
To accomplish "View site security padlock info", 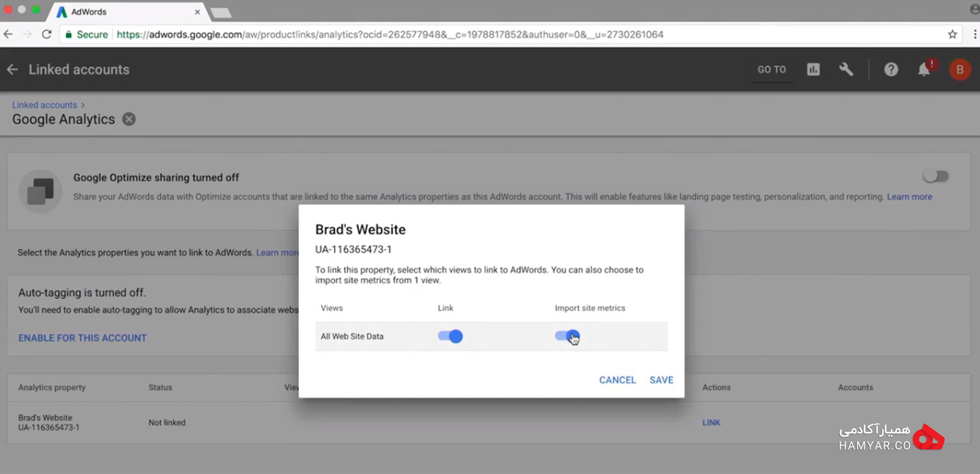I will point(68,34).
